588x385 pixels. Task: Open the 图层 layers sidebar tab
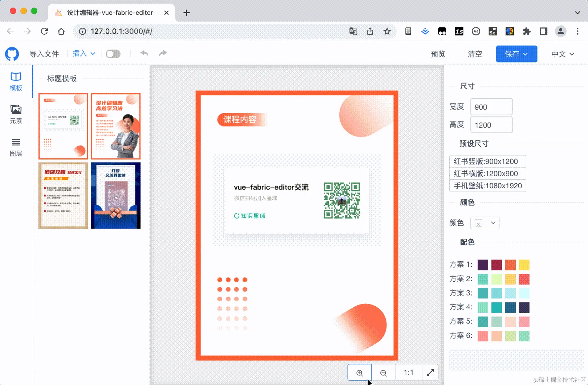click(x=16, y=147)
